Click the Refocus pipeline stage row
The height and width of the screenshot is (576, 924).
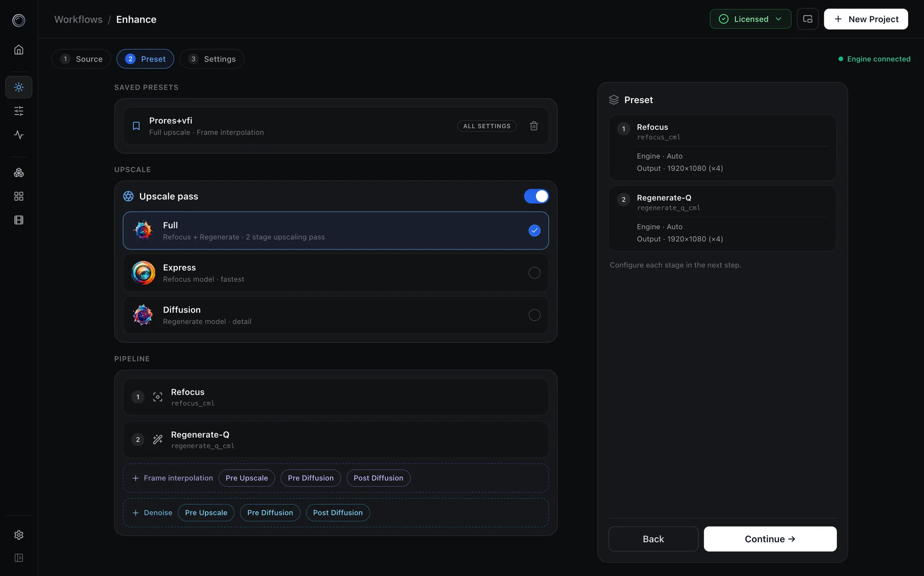click(336, 397)
